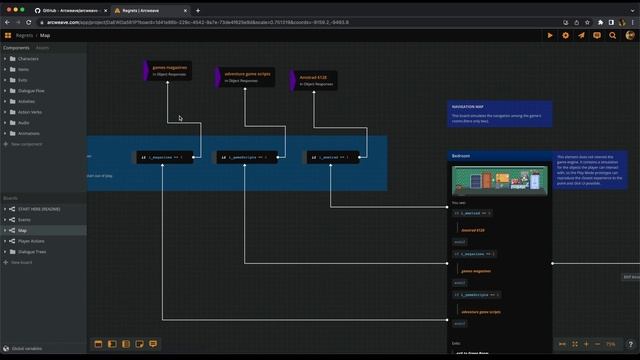Viewport: 640px width, 360px height.
Task: Click the fit-to-screen icon in zoom controls
Action: 575,344
